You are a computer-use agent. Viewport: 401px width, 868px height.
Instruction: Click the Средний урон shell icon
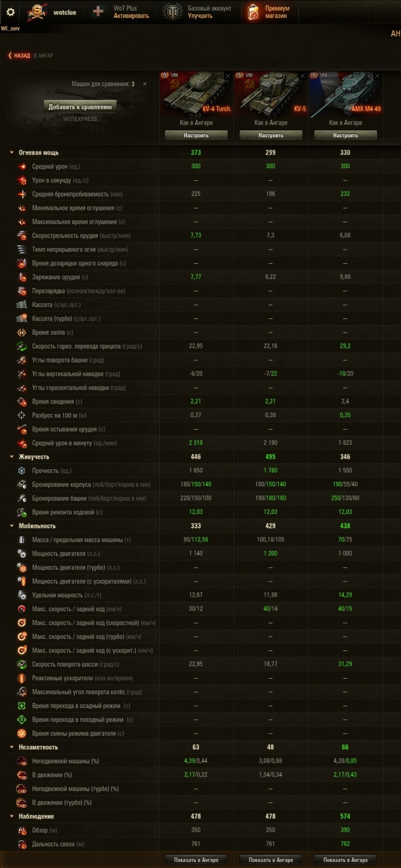22,166
